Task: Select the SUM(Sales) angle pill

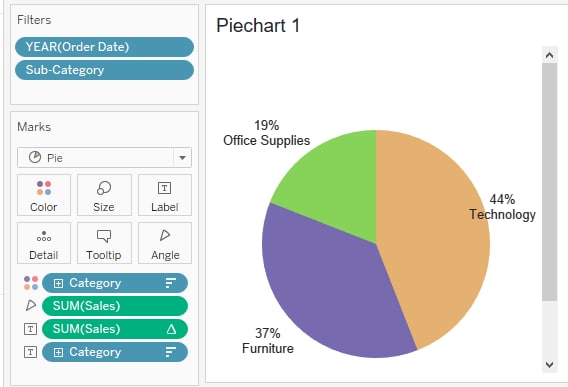Action: pos(115,306)
